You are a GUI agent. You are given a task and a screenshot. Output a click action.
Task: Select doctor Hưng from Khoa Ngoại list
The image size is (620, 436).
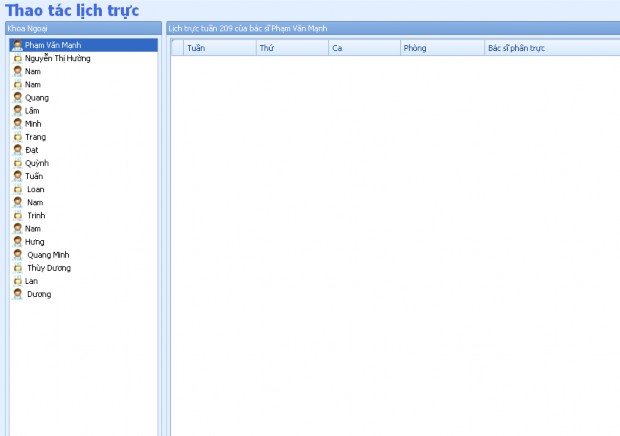[x=35, y=241]
